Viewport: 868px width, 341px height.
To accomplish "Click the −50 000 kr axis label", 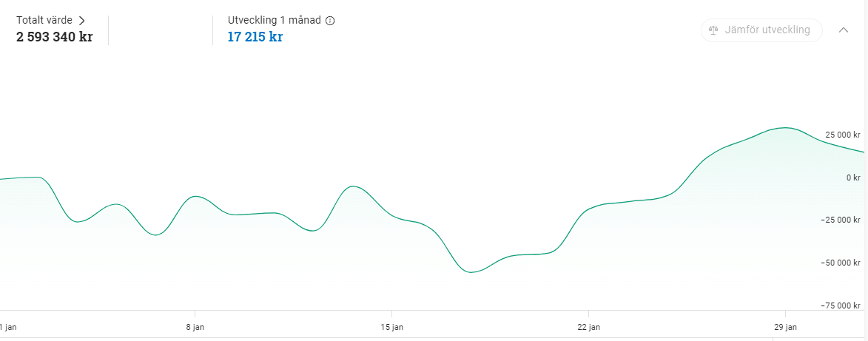I will coord(840,263).
